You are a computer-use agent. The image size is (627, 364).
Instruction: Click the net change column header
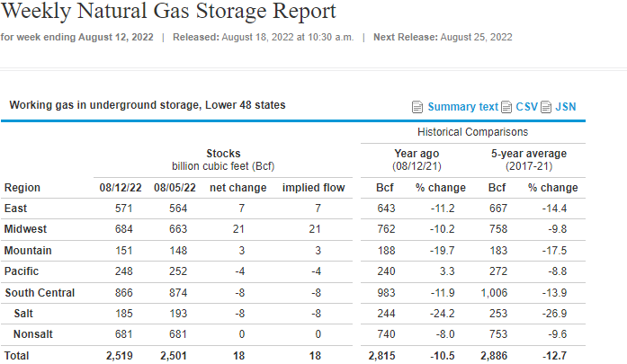tap(237, 188)
